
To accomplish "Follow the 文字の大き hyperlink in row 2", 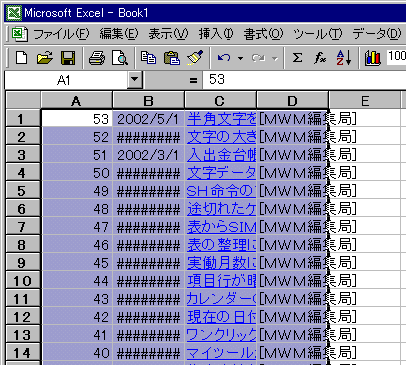I will coord(221,137).
